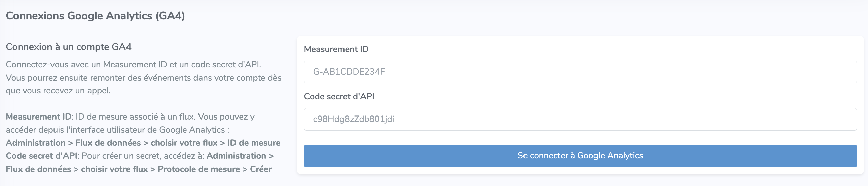
Task: Click the c98Hdg8zZdb801jdi placeholder text
Action: point(354,119)
